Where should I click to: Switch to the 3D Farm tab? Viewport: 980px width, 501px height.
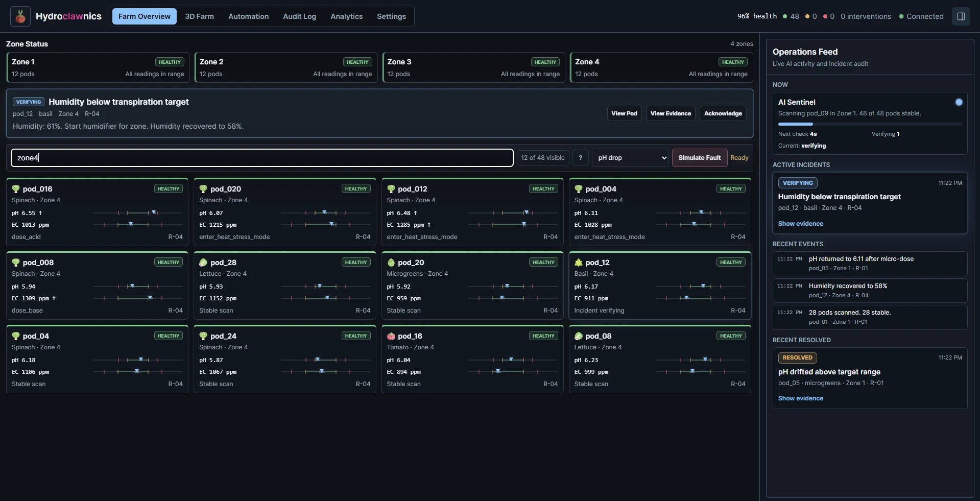tap(199, 16)
